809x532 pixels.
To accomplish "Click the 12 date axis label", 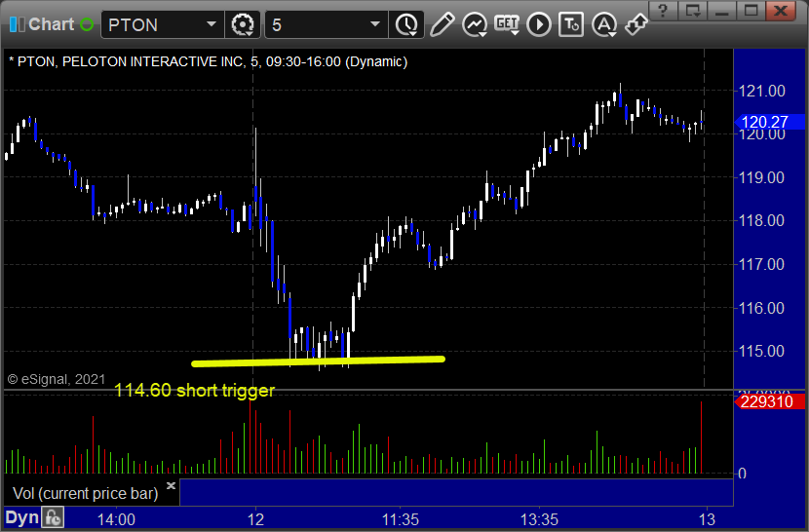I will (x=255, y=519).
